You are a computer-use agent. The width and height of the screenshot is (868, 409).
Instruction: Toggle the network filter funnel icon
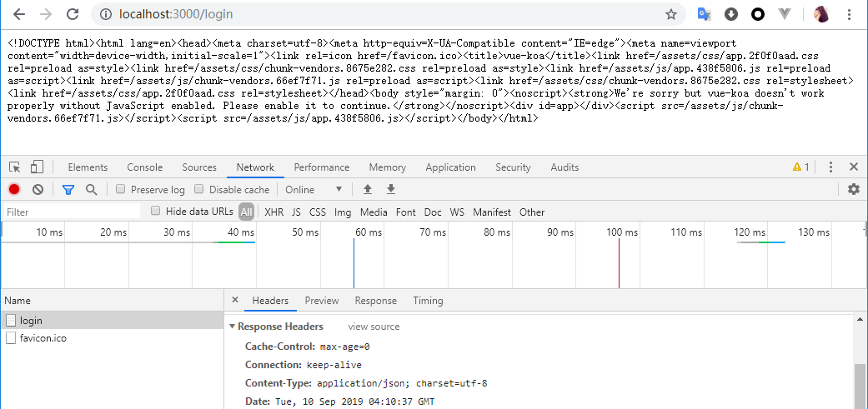point(68,190)
